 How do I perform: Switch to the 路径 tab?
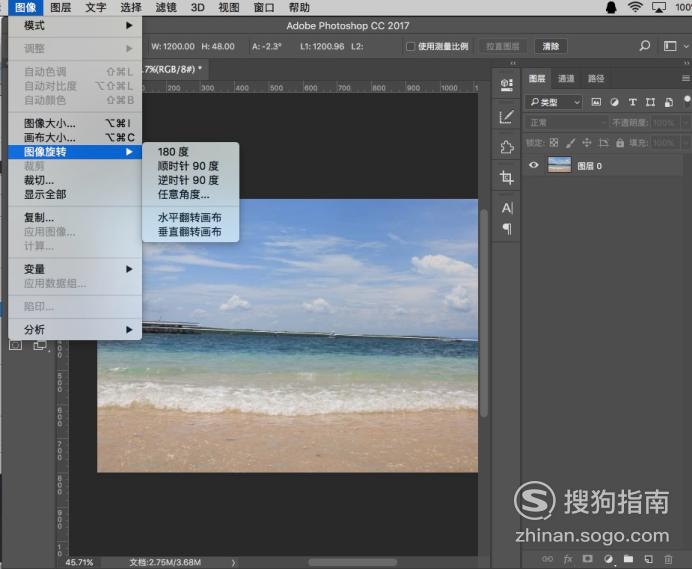point(596,79)
